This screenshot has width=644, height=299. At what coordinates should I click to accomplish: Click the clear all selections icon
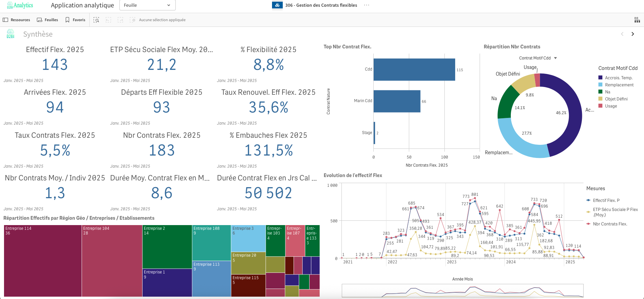coord(132,20)
